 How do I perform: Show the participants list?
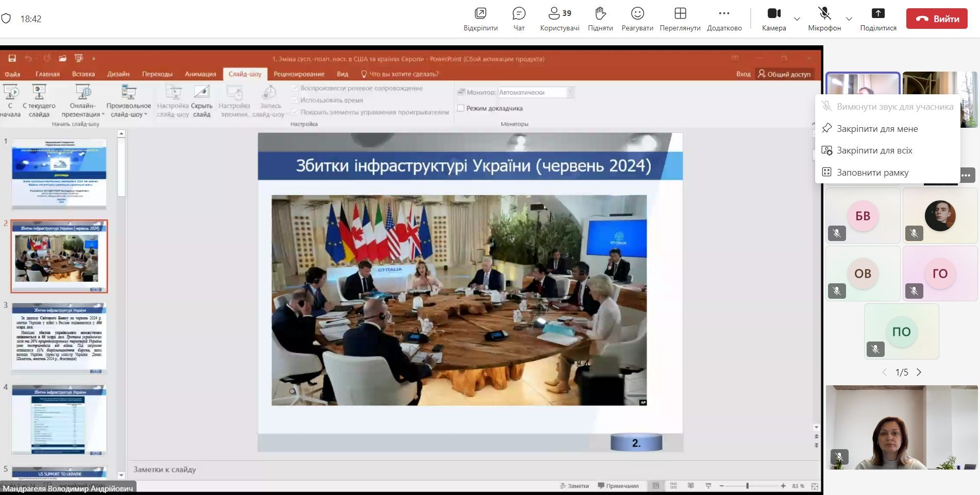point(560,19)
